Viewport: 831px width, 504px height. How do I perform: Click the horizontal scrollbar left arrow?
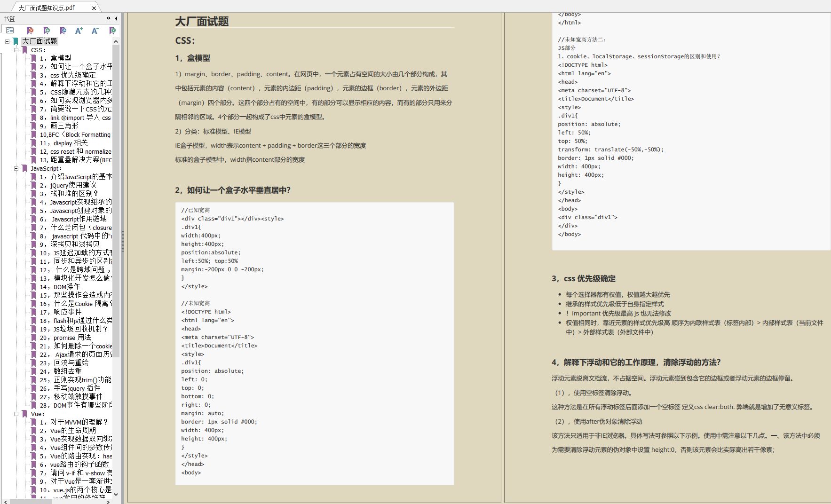pos(6,501)
